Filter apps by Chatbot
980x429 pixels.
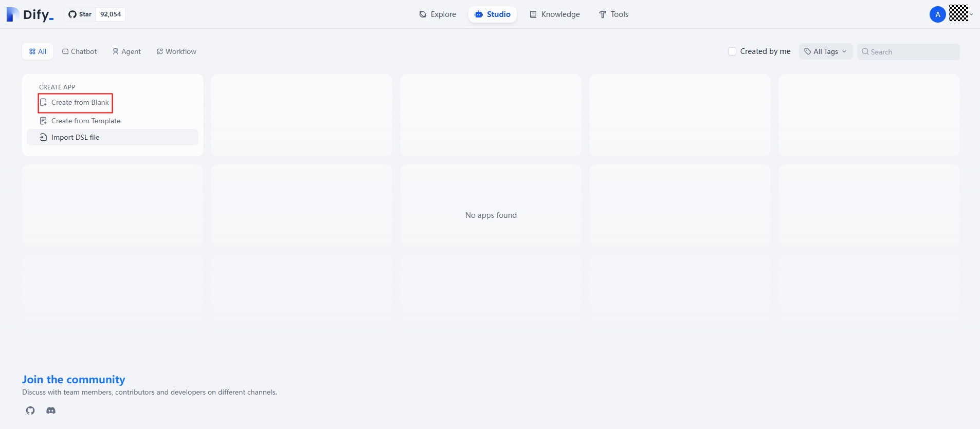80,51
